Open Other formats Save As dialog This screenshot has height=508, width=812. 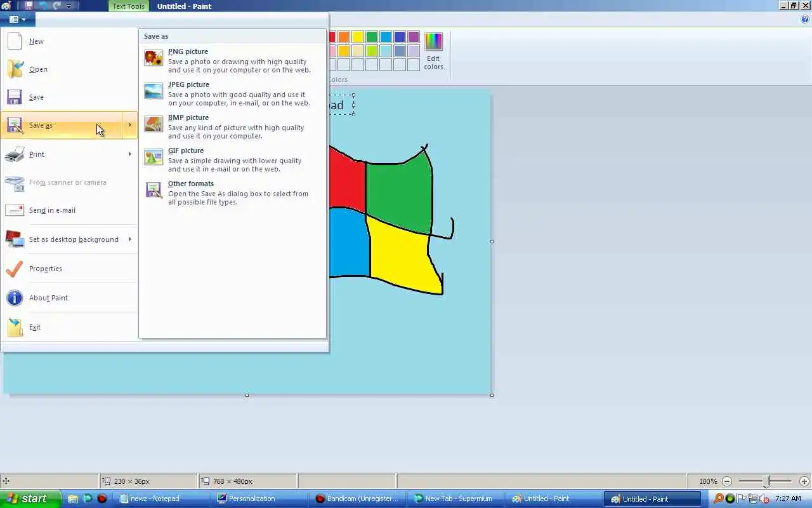[x=232, y=193]
